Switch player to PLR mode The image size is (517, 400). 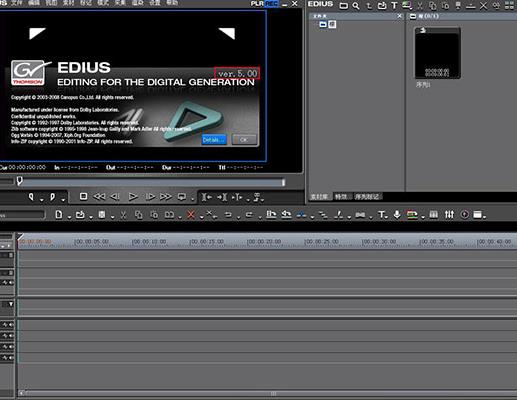(257, 4)
